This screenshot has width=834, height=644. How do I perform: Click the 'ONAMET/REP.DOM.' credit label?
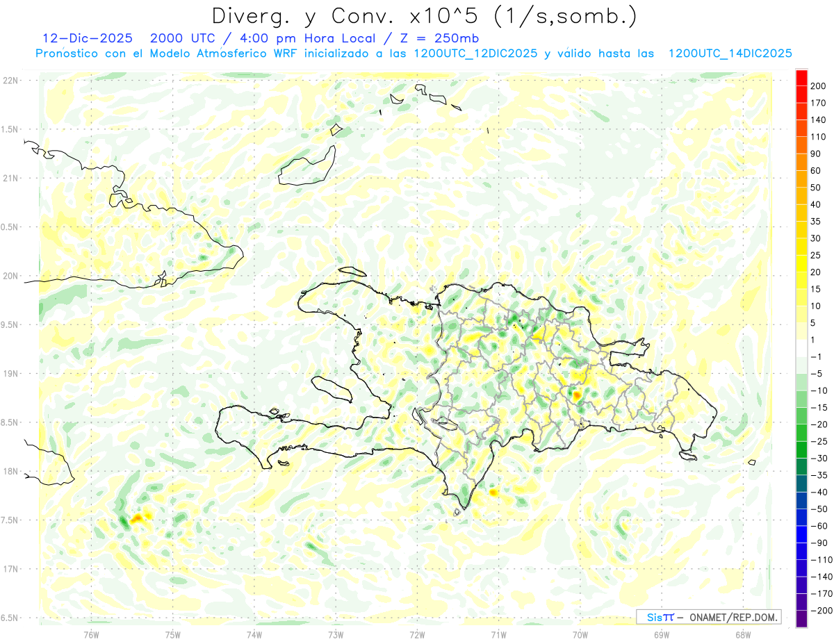point(733,617)
